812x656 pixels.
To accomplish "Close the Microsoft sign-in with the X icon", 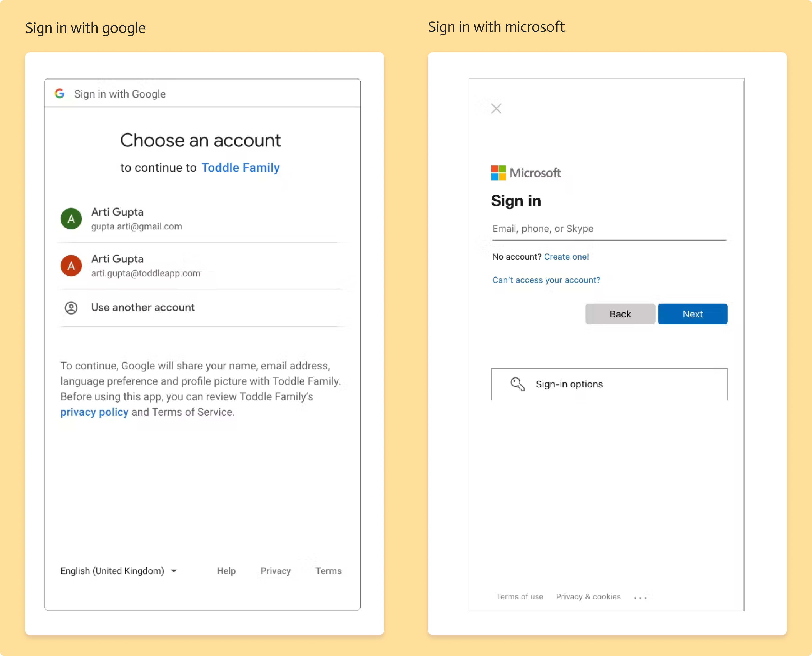I will coord(496,108).
